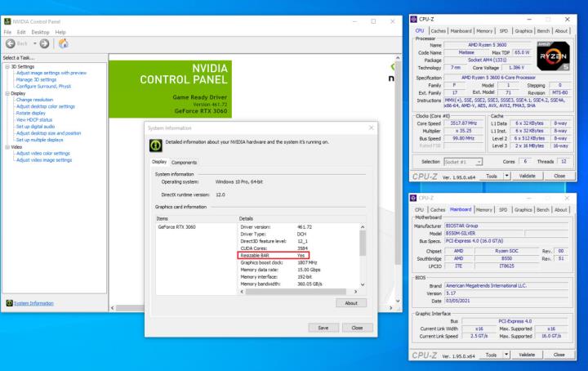This screenshot has width=588, height=371.
Task: Click the Close button in System Information dialog
Action: 358,328
